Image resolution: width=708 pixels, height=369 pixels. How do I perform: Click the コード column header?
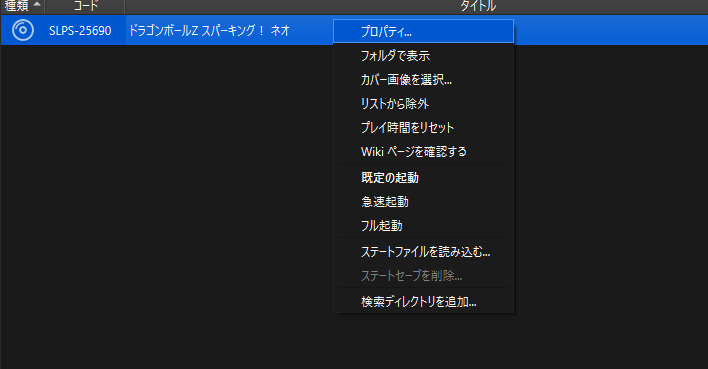coord(85,6)
